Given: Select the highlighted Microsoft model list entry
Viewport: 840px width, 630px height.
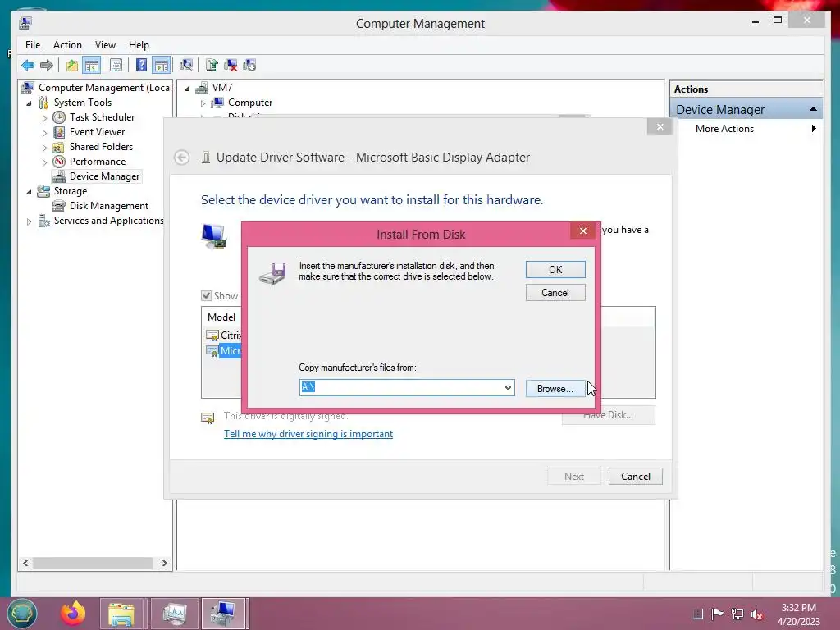Looking at the screenshot, I should (x=224, y=351).
